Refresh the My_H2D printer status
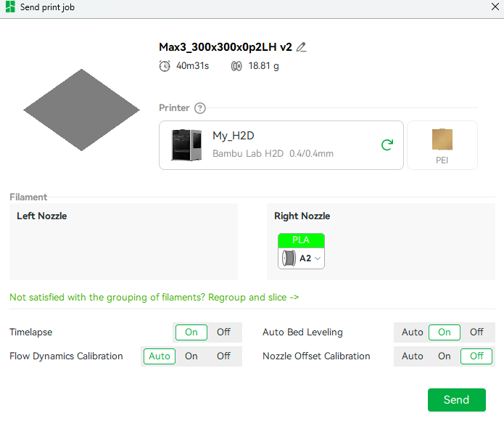504x429 pixels. (387, 145)
